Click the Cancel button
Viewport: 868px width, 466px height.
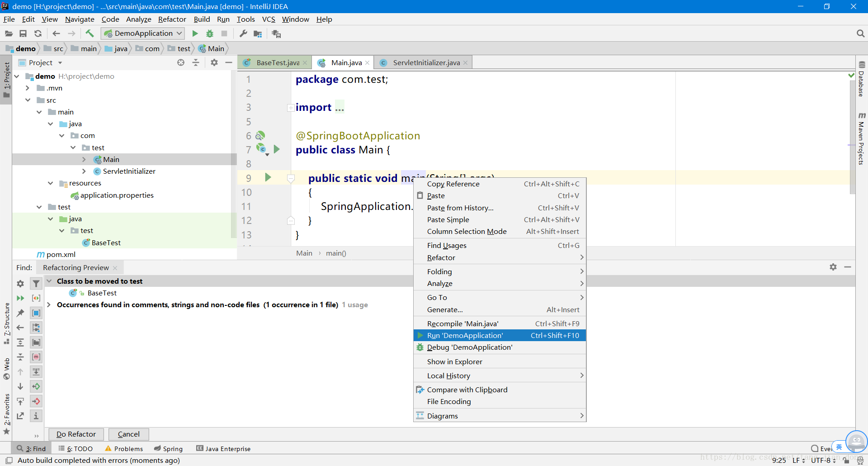coord(129,434)
